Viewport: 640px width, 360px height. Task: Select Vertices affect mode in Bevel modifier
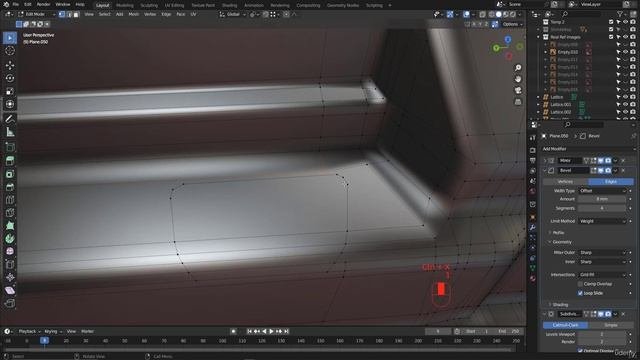565,182
